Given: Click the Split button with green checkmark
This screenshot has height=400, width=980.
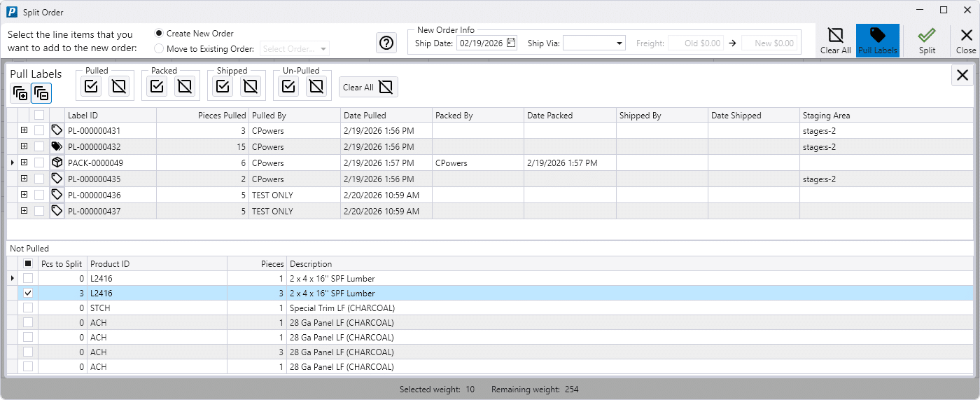Looking at the screenshot, I should 927,41.
